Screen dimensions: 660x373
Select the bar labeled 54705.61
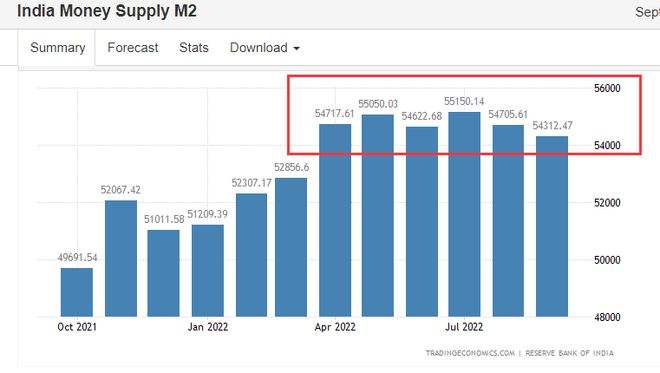click(508, 221)
